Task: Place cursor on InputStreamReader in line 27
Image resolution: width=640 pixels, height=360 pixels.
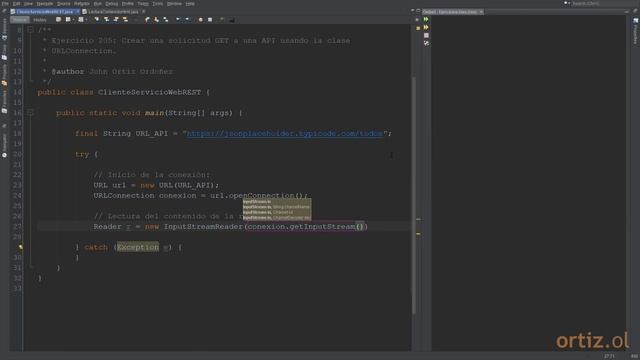Action: tap(203, 227)
